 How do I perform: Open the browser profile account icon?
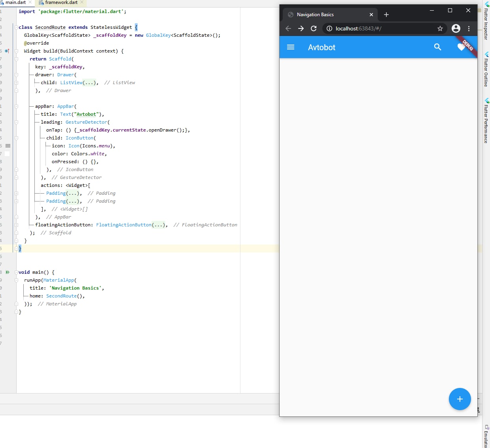point(456,28)
